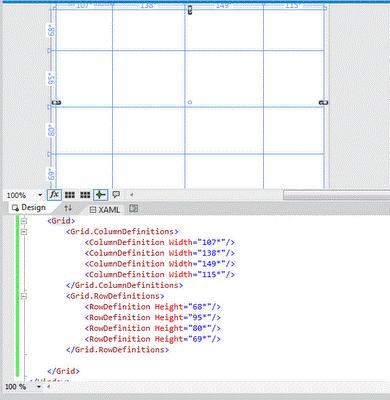Click row divider triangle between 68* and 95*
The height and width of the screenshot is (400, 390).
50,51
